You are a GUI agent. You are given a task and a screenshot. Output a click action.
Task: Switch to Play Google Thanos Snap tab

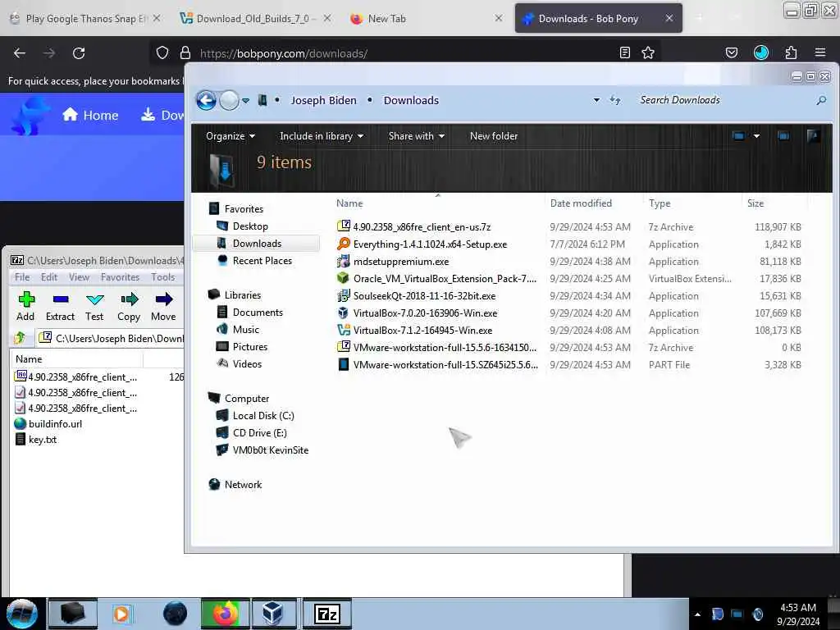85,18
